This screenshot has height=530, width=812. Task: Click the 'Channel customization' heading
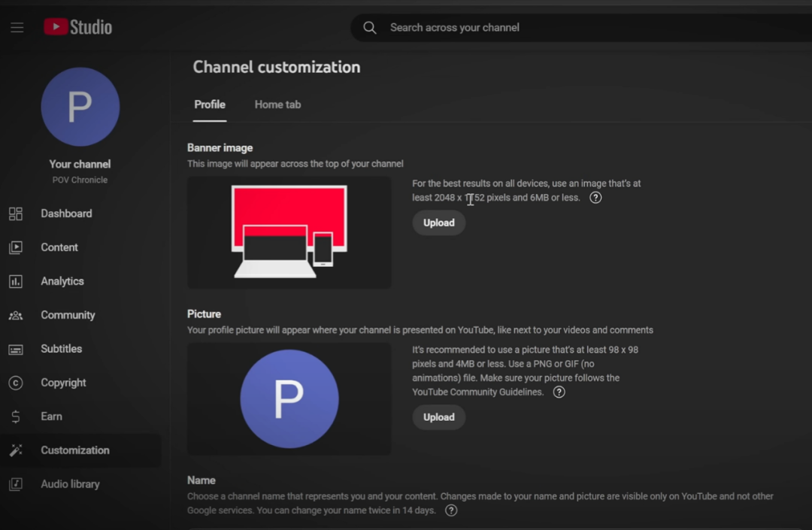(277, 68)
